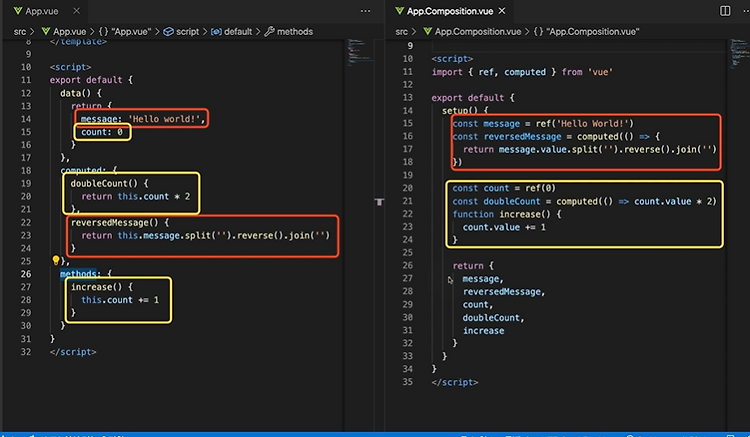Open the left editor's more actions ellipsis
The image size is (750, 437).
click(x=365, y=11)
